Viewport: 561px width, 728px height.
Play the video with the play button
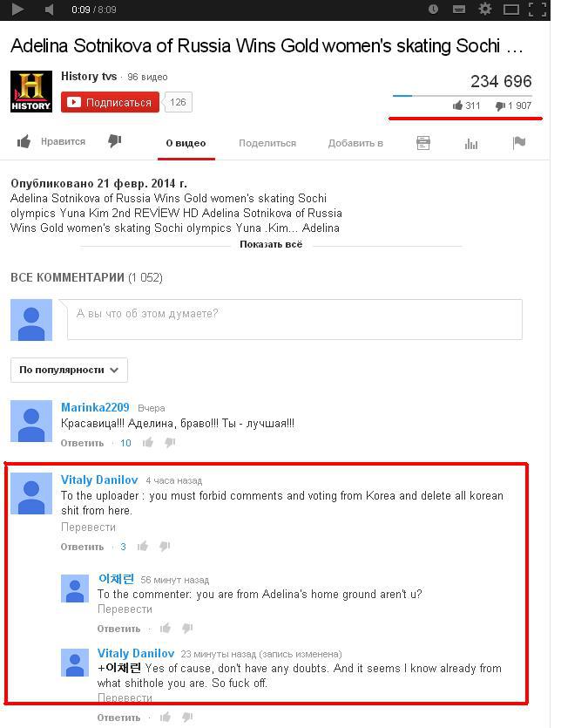point(17,10)
